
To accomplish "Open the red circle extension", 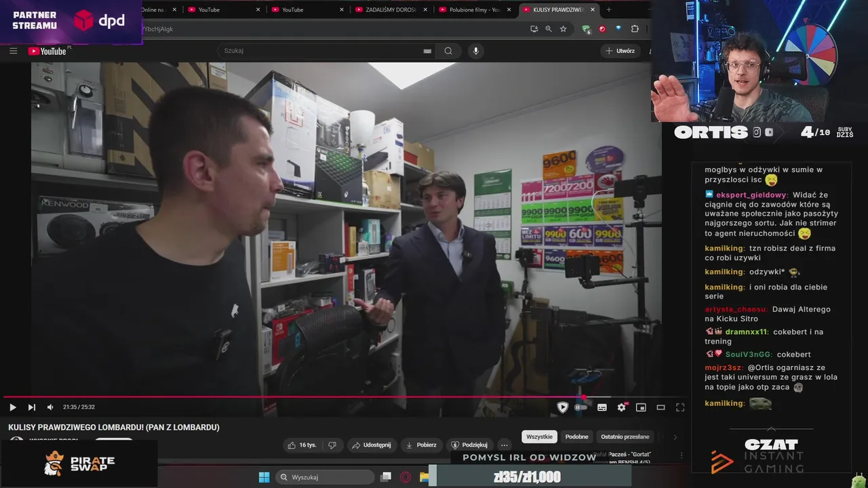I will click(602, 29).
